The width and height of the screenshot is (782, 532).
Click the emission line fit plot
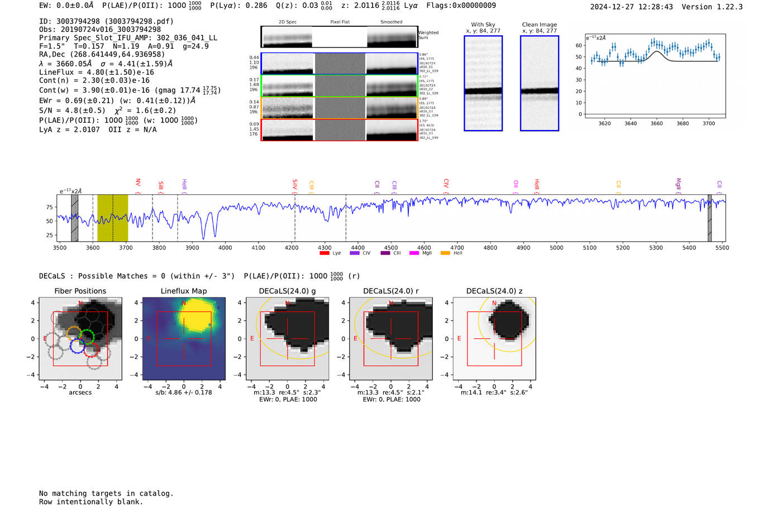point(655,76)
